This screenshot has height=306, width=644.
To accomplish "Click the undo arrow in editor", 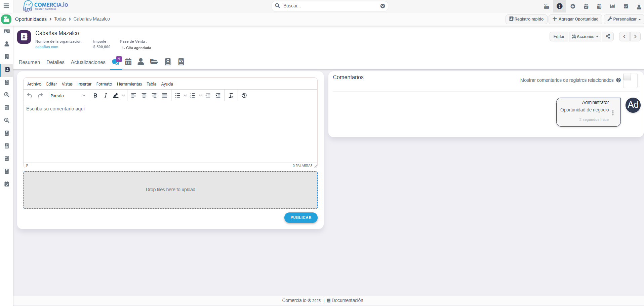I will (x=30, y=96).
